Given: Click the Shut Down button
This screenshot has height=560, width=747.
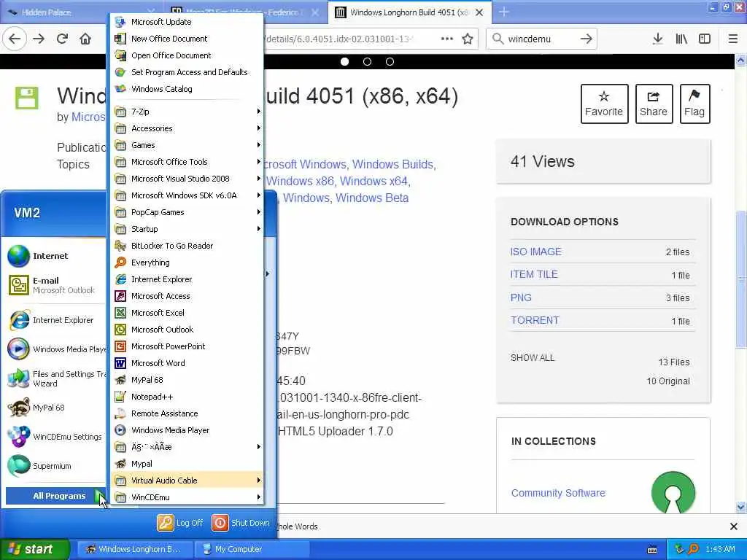Looking at the screenshot, I should point(241,523).
